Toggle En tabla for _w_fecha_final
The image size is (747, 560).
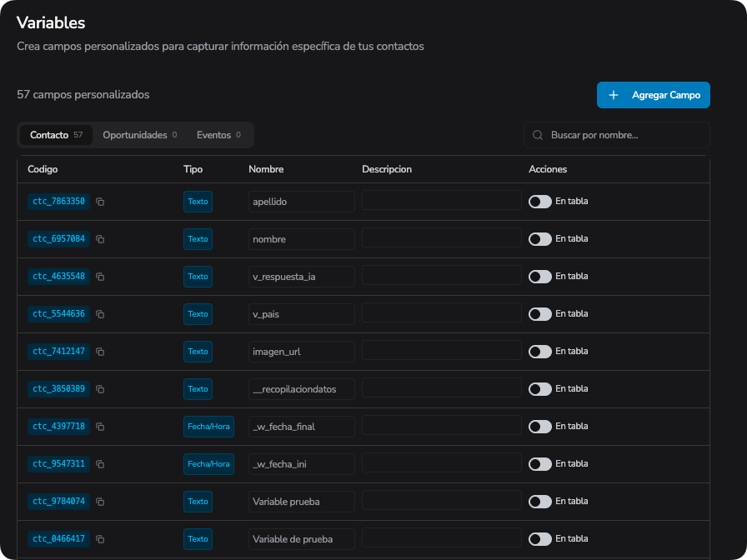tap(539, 426)
